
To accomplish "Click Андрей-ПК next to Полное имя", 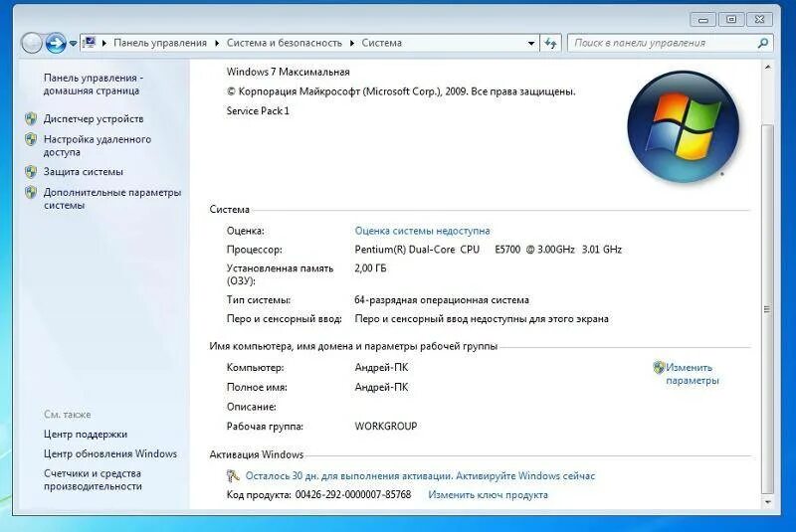I will click(x=381, y=388).
